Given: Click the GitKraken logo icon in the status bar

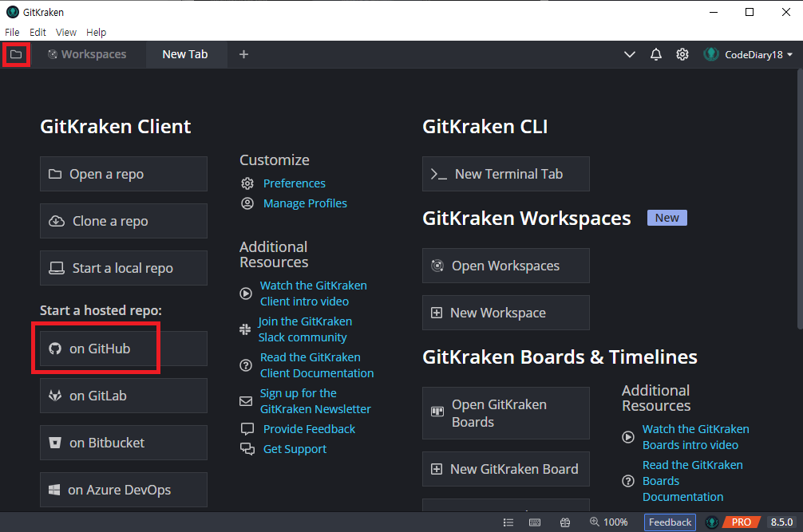Looking at the screenshot, I should 712,522.
